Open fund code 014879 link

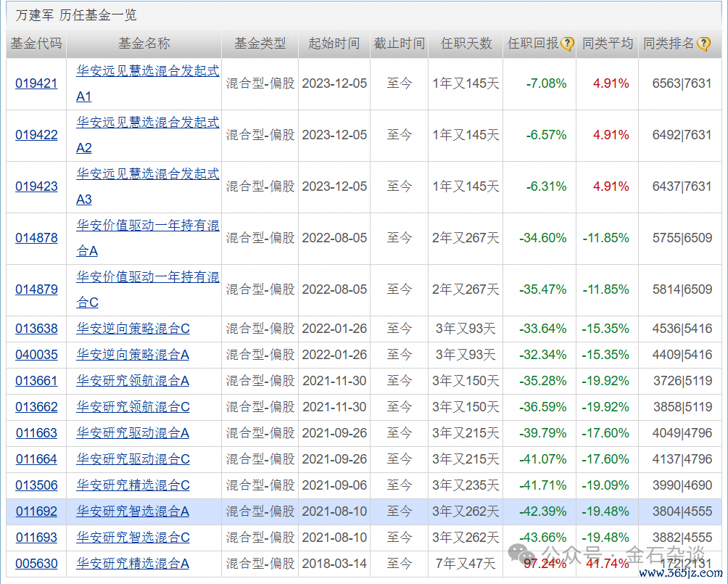coord(36,290)
